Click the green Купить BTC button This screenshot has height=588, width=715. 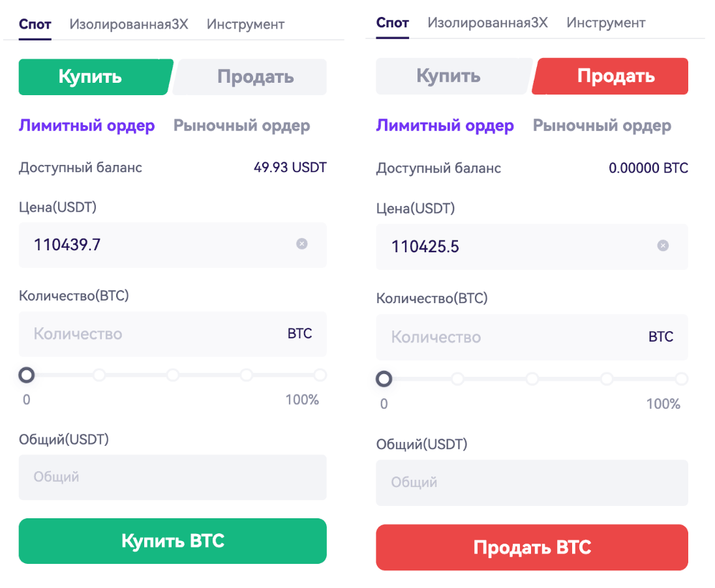172,541
